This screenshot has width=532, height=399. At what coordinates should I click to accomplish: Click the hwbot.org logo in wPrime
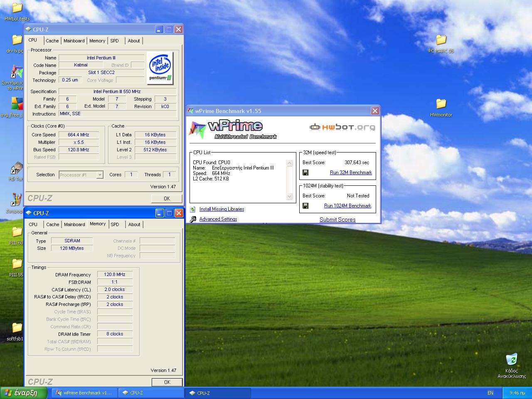[x=342, y=127]
